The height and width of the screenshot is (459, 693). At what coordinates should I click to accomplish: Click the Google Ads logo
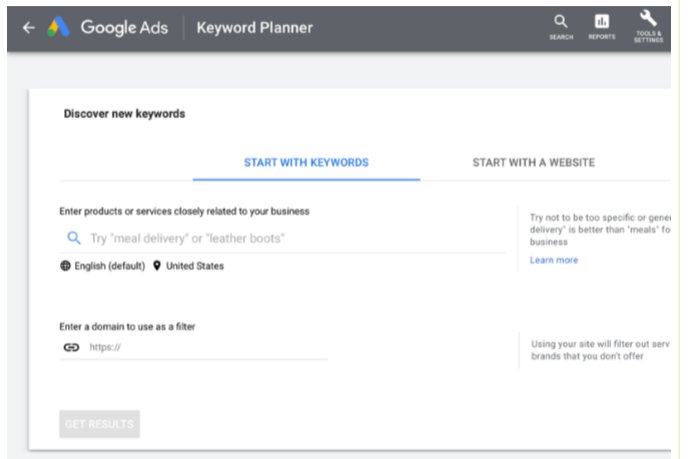click(x=59, y=27)
